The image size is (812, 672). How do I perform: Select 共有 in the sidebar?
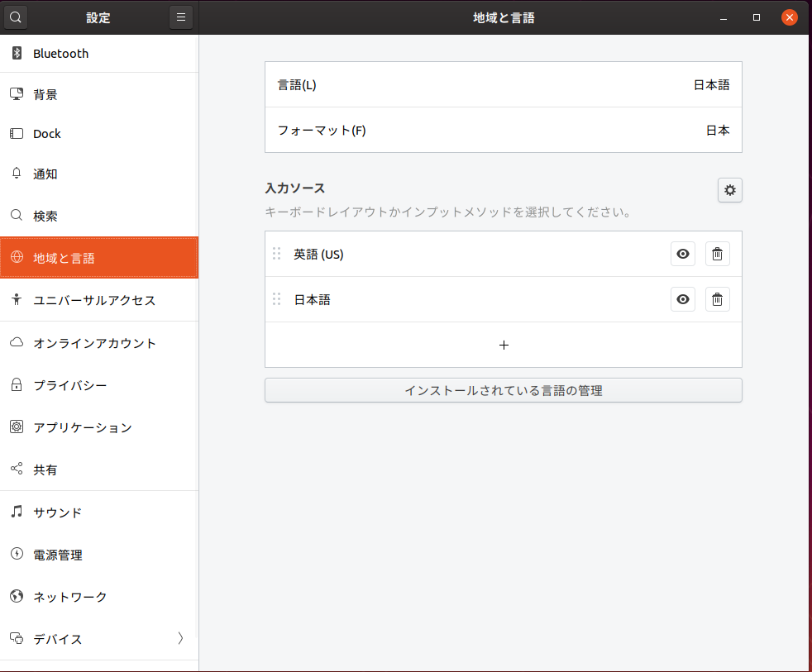[99, 469]
